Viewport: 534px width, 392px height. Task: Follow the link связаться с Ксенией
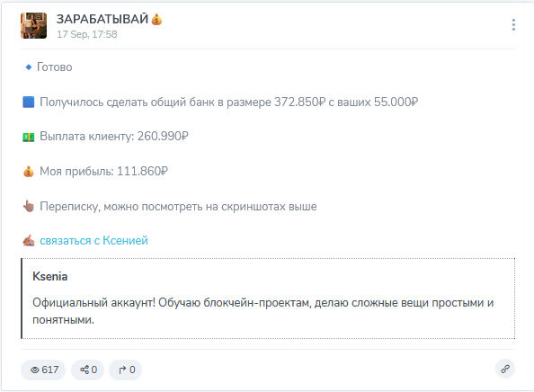click(x=93, y=240)
